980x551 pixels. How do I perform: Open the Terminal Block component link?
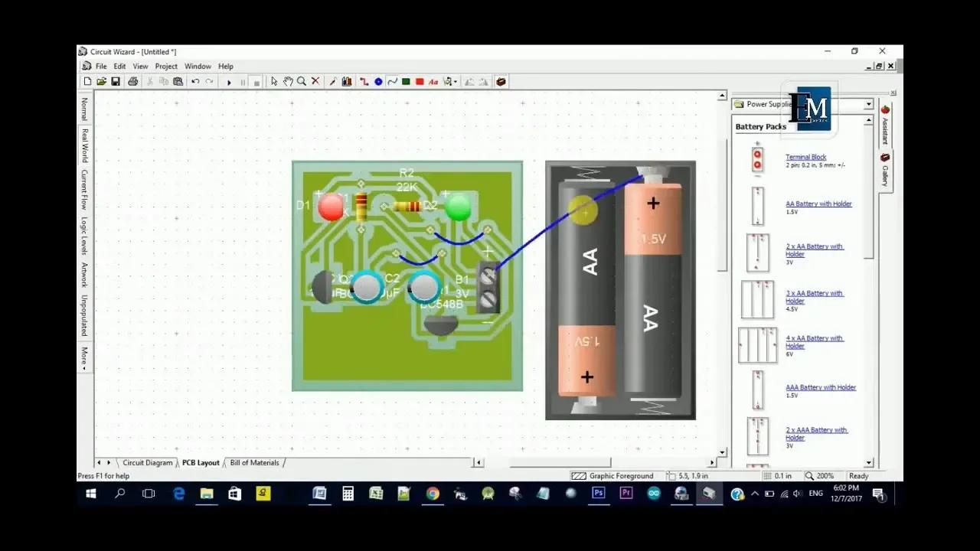pos(805,157)
